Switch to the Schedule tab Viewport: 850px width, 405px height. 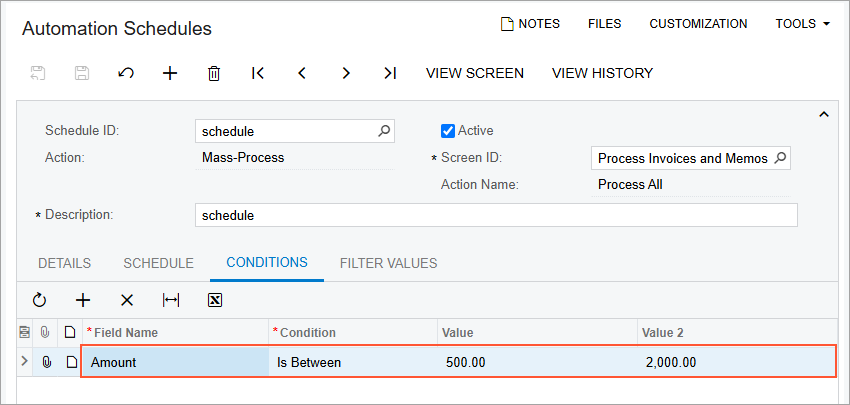(x=158, y=263)
